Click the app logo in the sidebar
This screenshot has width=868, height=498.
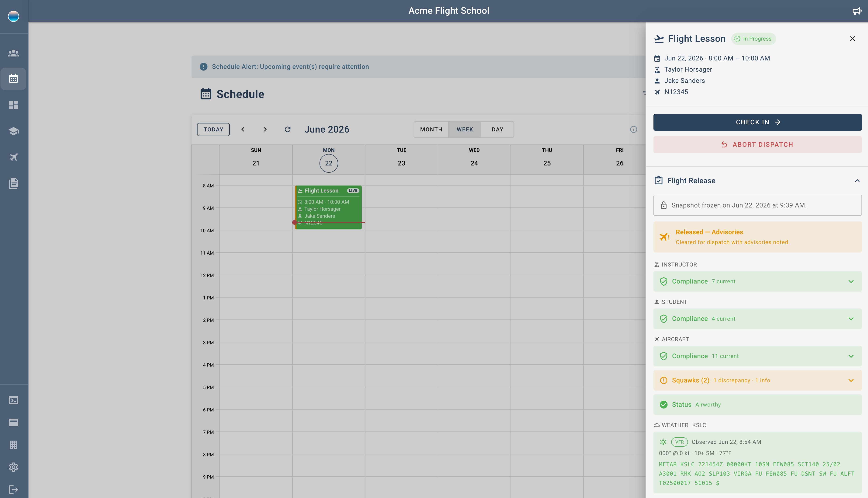click(13, 16)
